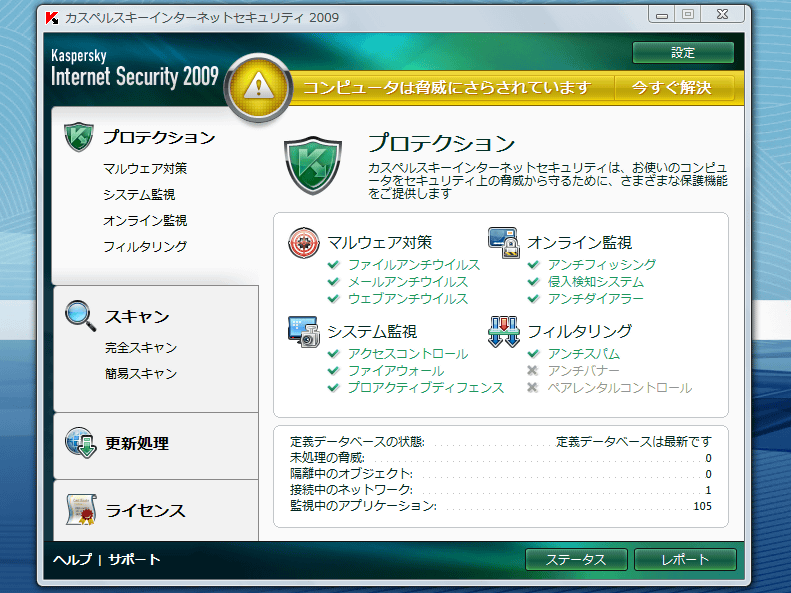Click the 未処理の脅威 status row

[x=500, y=458]
